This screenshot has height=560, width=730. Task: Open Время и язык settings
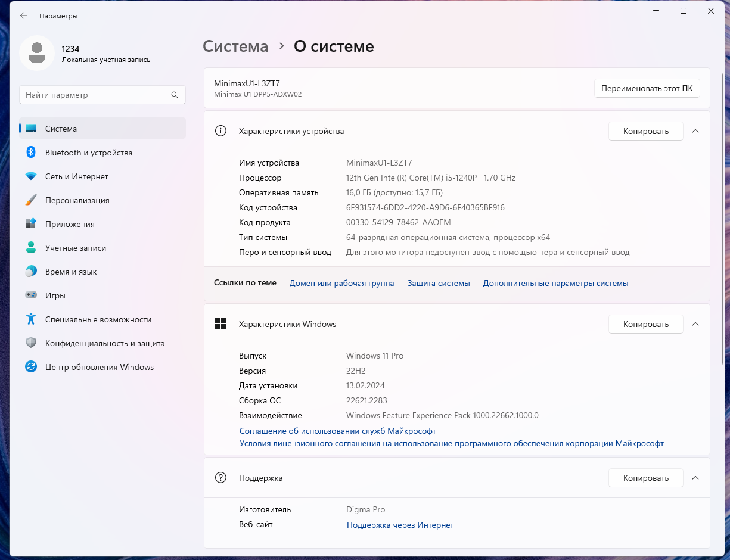pos(102,272)
